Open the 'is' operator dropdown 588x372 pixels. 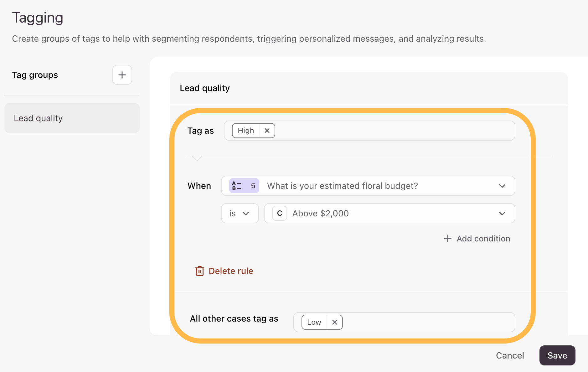tap(240, 213)
